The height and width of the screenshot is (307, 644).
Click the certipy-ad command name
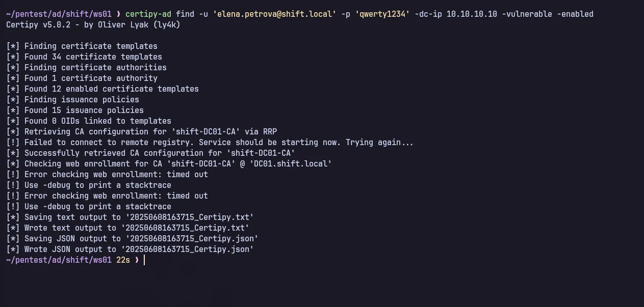click(148, 14)
